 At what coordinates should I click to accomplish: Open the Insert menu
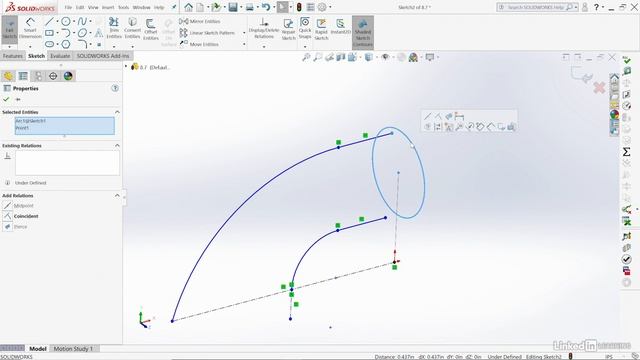coord(108,7)
